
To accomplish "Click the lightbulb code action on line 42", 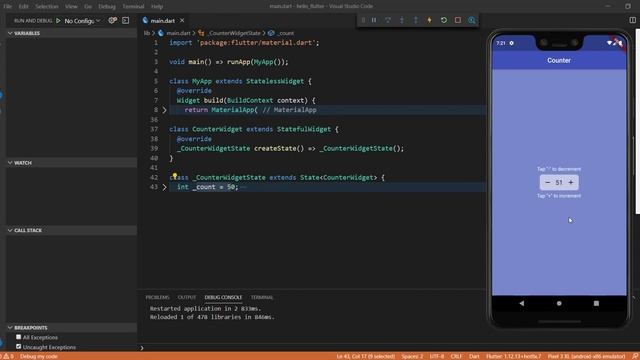I will point(175,176).
